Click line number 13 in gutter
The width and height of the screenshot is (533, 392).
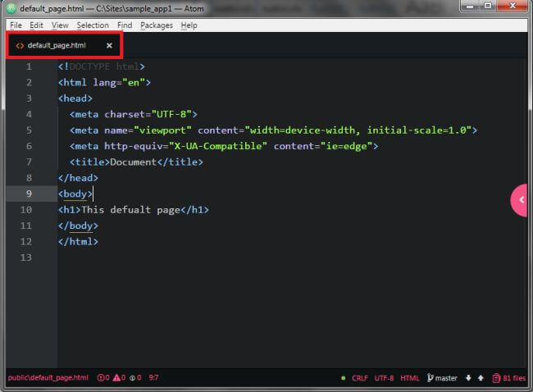coord(26,258)
